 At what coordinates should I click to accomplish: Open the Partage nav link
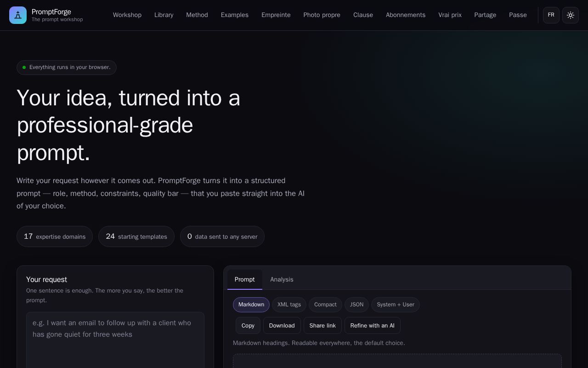tap(486, 15)
